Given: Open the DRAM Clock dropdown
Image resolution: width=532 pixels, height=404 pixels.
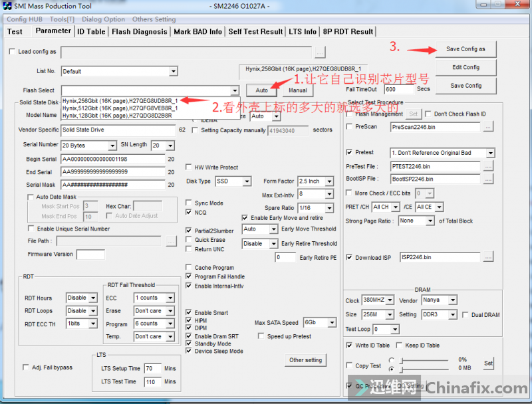Looking at the screenshot, I should pyautogui.click(x=390, y=300).
